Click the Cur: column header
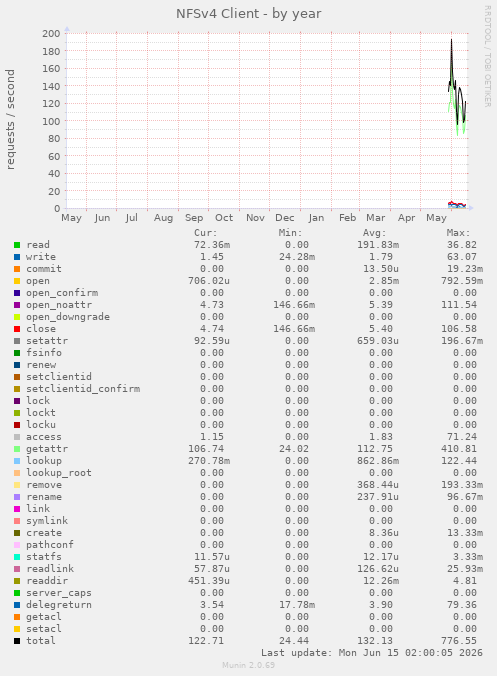 pos(206,233)
